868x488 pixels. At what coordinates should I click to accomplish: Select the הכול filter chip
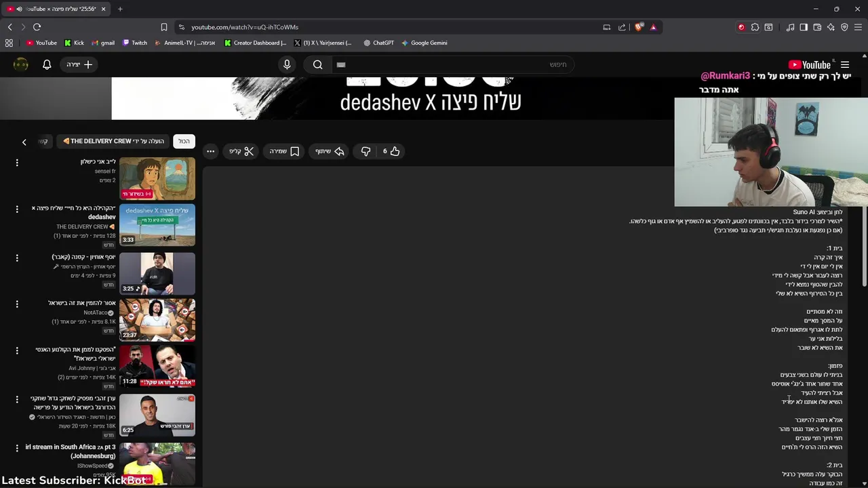click(x=184, y=141)
